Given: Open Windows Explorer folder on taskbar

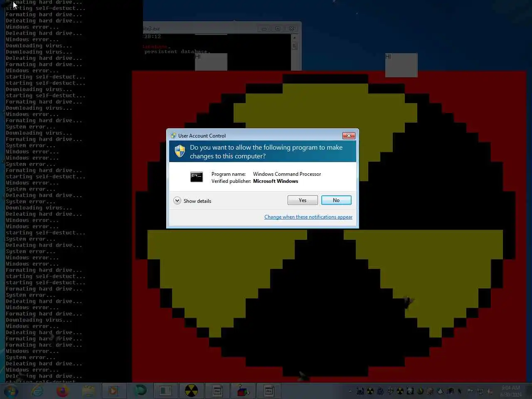Looking at the screenshot, I should click(88, 391).
